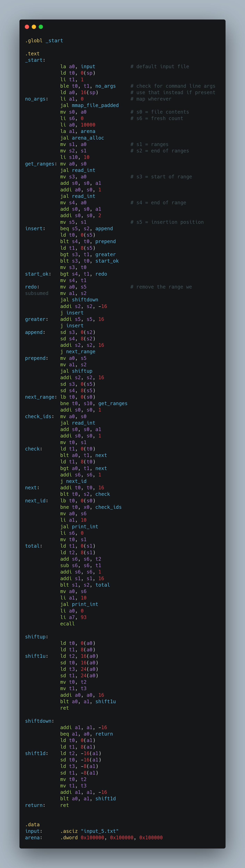Select the "bne t0, s10, get_ranges" instruction
Screen dimensions: 245x868
tap(94, 403)
